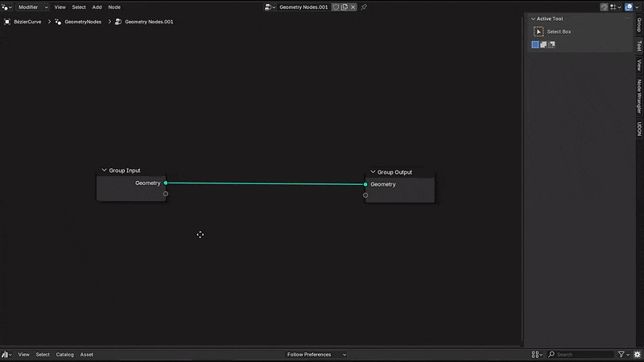The height and width of the screenshot is (362, 644).
Task: Switch to the Node Wrangler sidebar tab
Action: tap(639, 97)
